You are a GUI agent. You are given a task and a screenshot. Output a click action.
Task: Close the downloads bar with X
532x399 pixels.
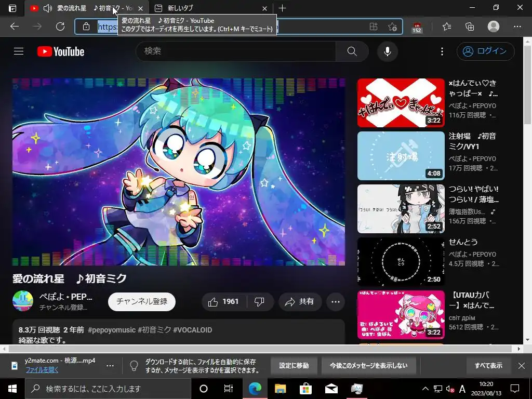[x=522, y=365]
